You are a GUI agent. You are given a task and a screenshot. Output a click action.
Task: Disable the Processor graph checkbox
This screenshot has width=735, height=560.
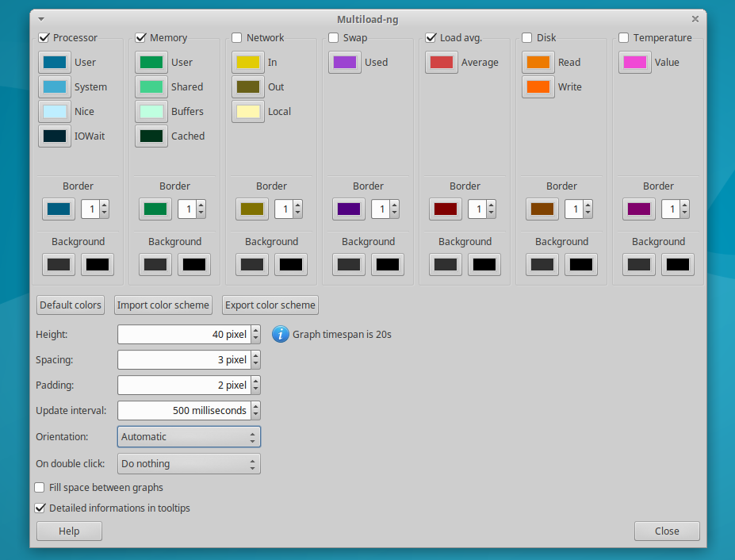(x=44, y=37)
